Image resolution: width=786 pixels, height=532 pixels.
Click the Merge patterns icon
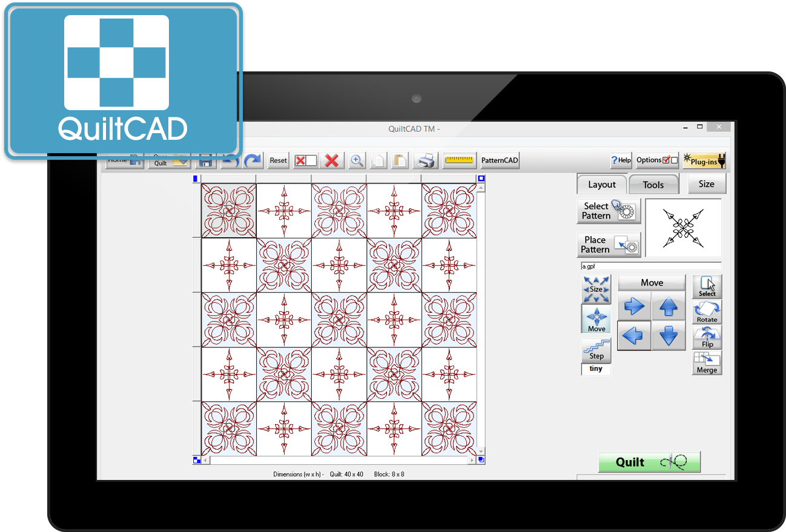pos(707,363)
